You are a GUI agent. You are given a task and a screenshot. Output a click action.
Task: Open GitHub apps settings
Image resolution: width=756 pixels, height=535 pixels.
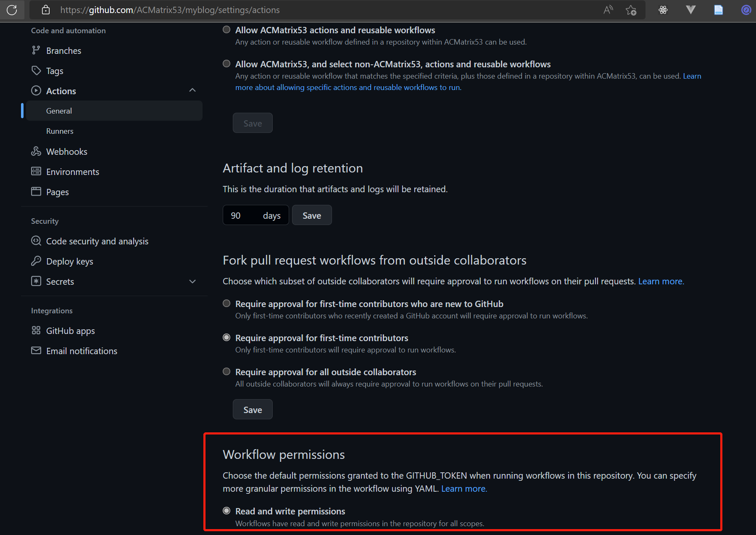[71, 331]
